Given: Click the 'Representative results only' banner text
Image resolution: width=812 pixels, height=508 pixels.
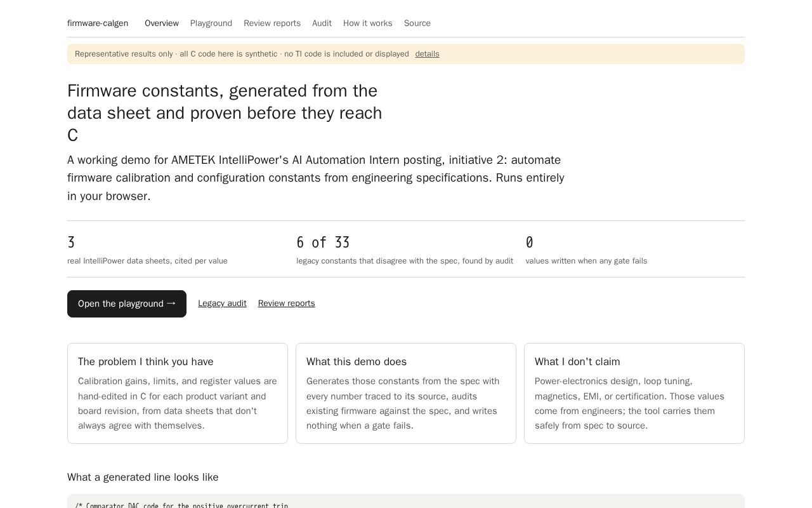Looking at the screenshot, I should pyautogui.click(x=242, y=54).
